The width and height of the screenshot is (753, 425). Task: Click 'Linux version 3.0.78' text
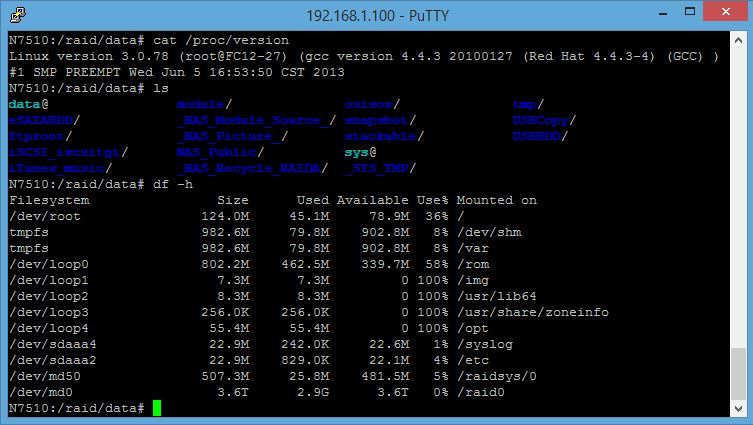89,56
